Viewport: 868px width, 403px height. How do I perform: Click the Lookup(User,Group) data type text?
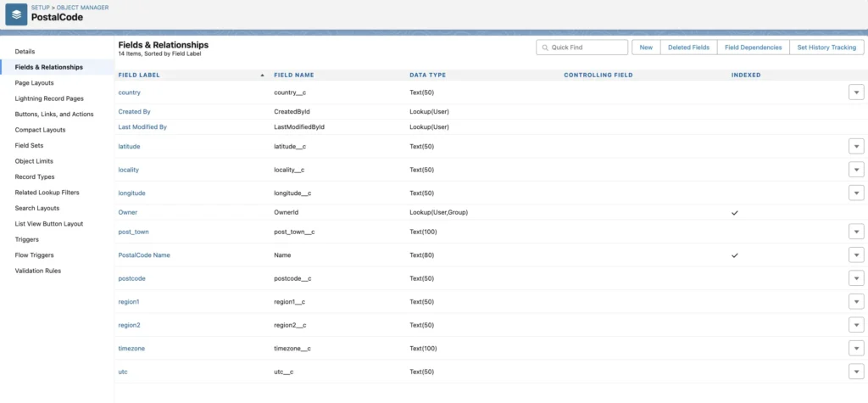(438, 212)
